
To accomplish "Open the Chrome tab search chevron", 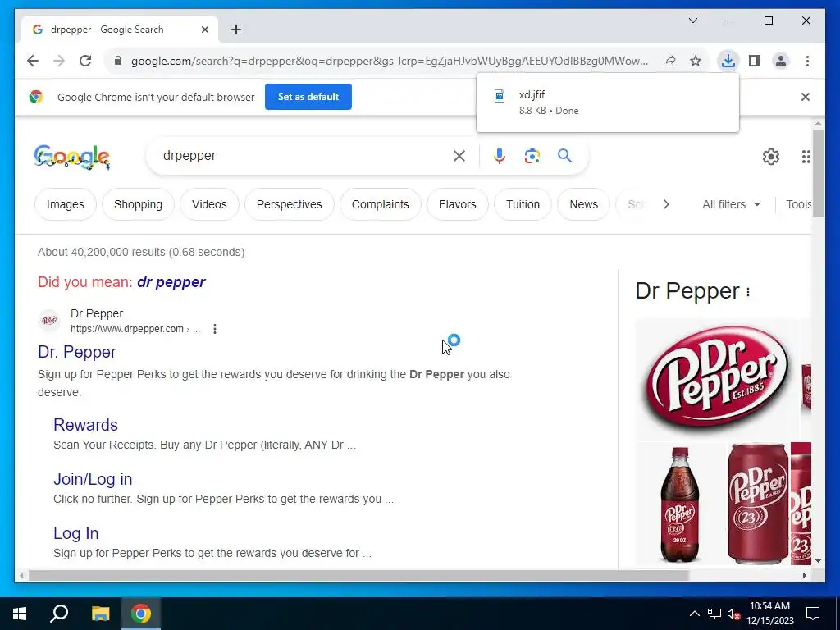I will tap(692, 21).
